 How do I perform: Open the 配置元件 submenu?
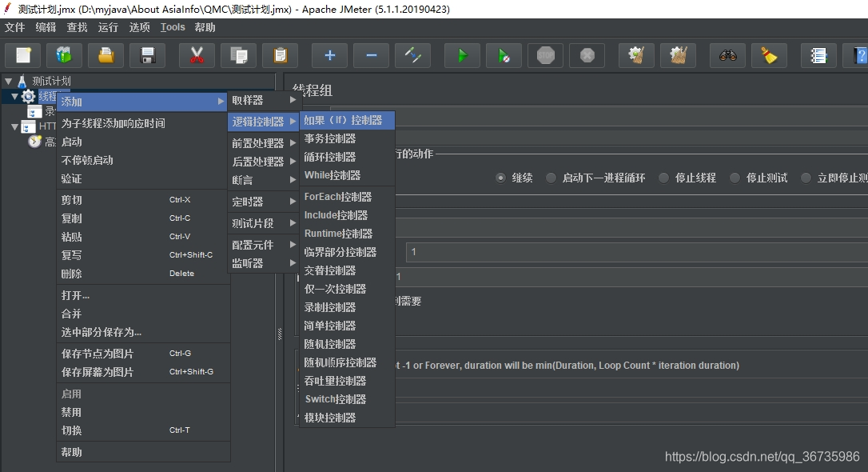(264, 245)
